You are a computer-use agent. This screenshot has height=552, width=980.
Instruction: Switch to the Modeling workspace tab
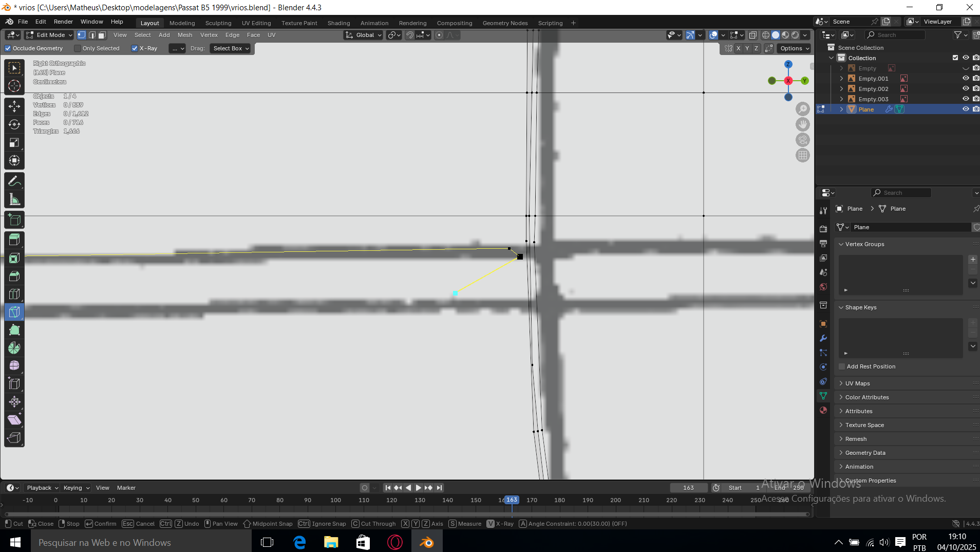pyautogui.click(x=182, y=23)
